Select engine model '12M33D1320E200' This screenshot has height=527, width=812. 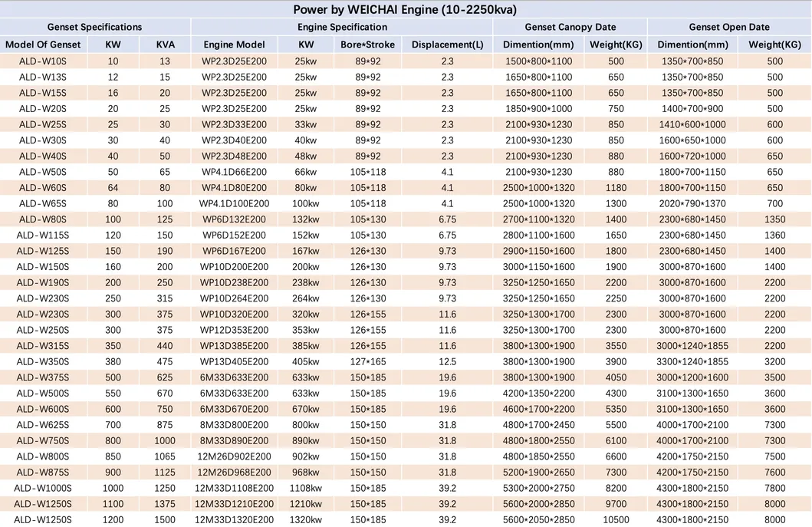234,520
